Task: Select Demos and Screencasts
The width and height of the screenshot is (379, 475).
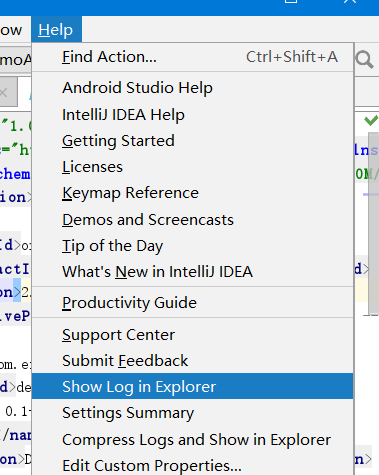Action: click(x=193, y=220)
